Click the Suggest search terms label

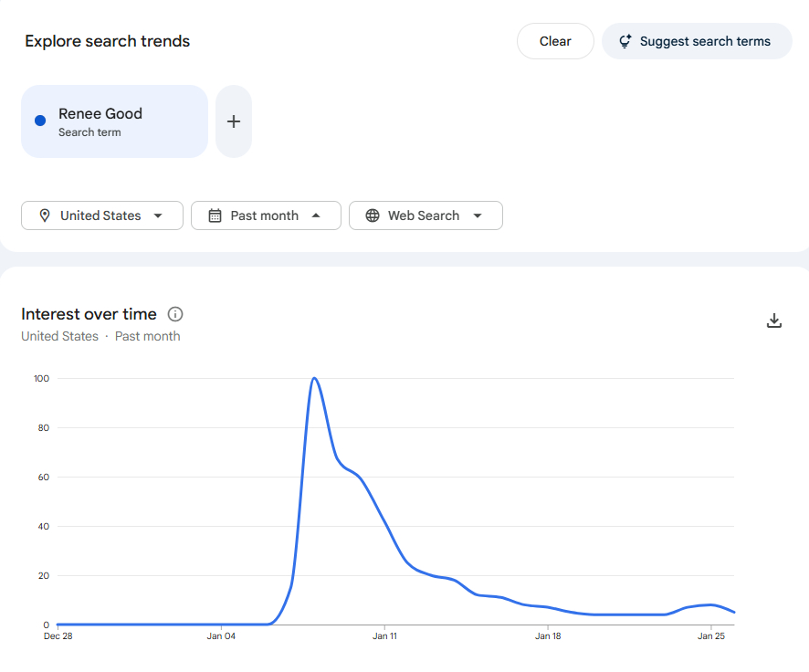(x=705, y=41)
